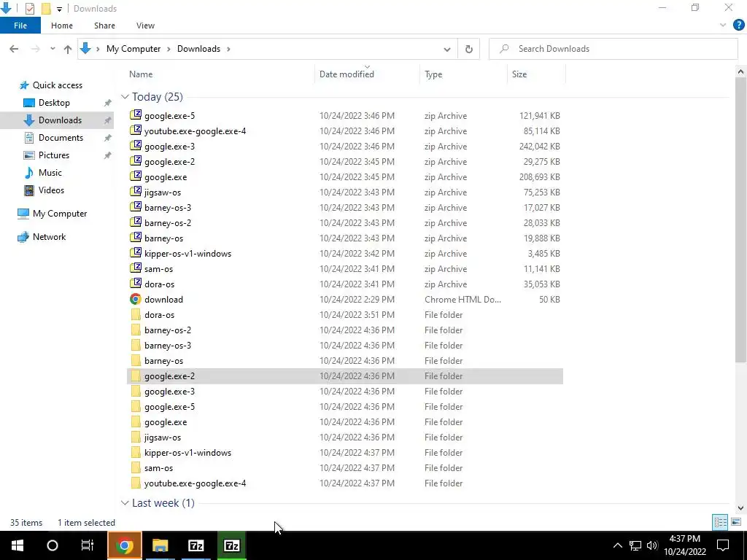Switch to Details view layout icon

720,522
